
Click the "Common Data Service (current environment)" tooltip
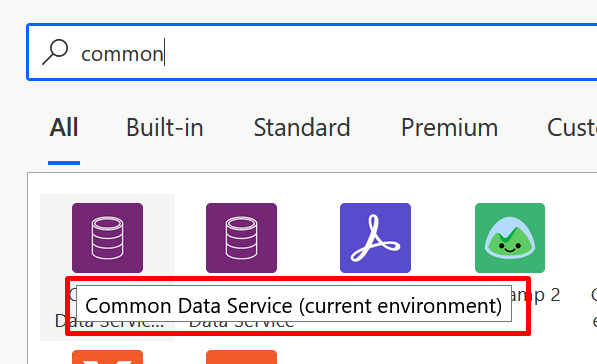point(294,306)
